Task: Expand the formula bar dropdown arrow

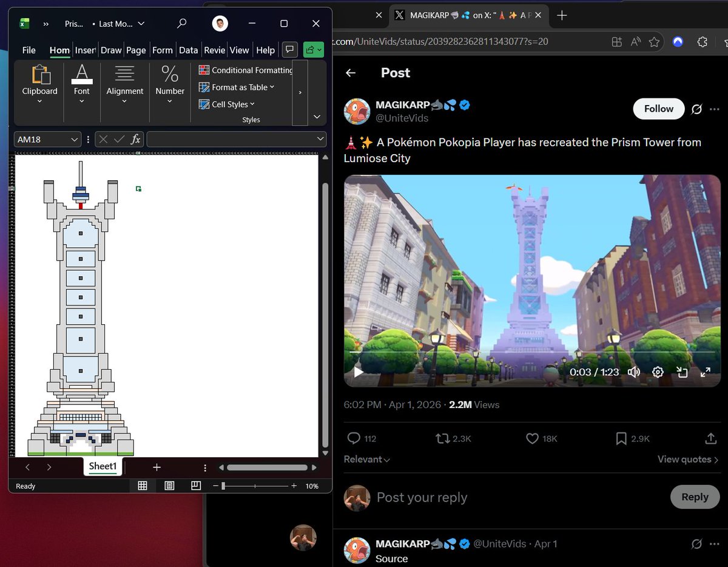Action: (x=320, y=140)
